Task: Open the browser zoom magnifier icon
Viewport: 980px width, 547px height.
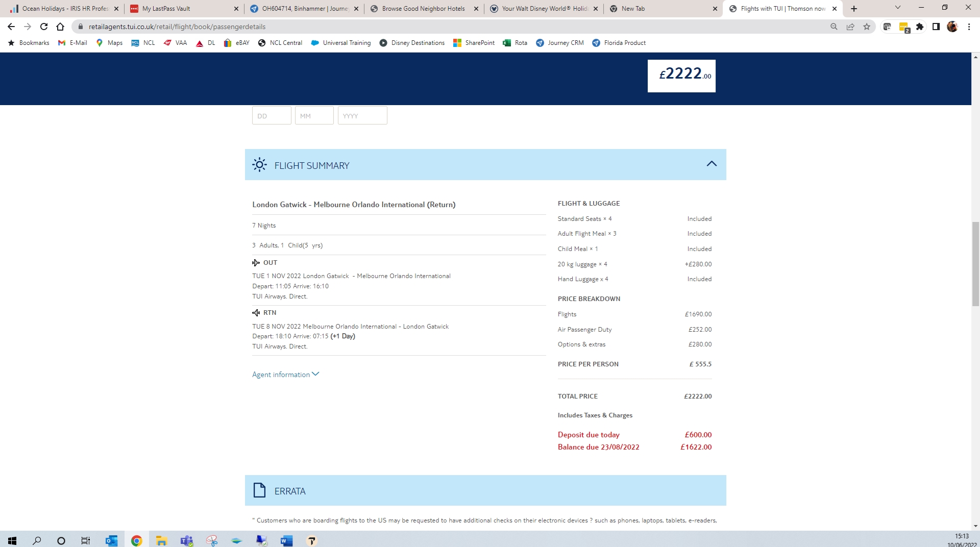Action: [x=834, y=27]
